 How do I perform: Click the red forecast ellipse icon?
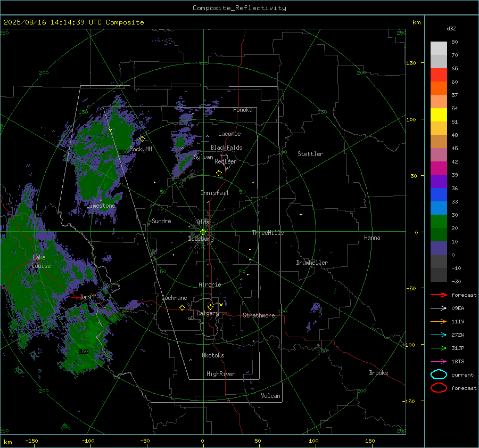(x=439, y=388)
